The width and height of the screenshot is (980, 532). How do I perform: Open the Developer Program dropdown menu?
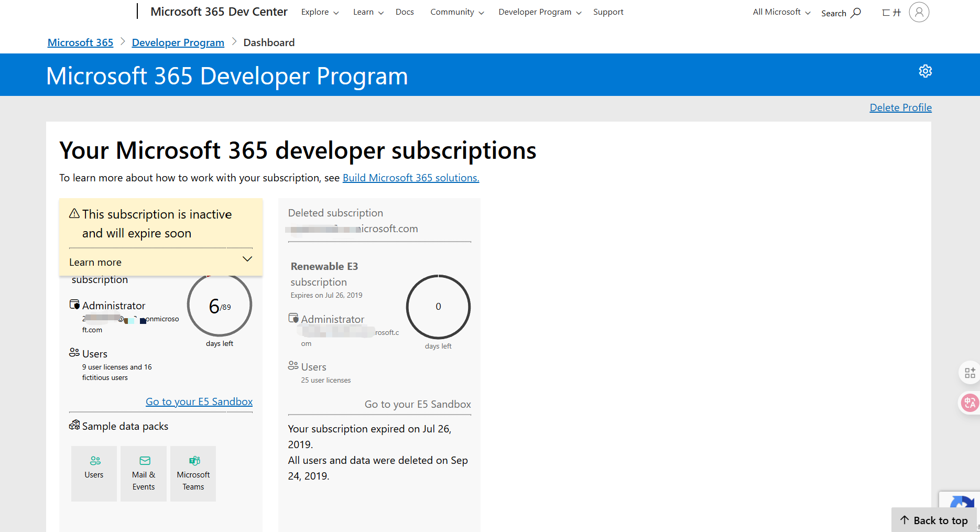[x=540, y=12]
